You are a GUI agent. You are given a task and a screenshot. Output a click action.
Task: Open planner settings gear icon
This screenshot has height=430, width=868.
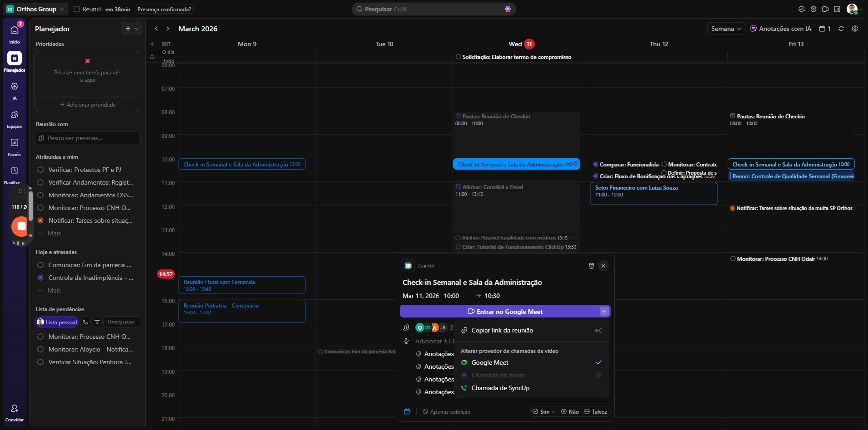point(855,29)
